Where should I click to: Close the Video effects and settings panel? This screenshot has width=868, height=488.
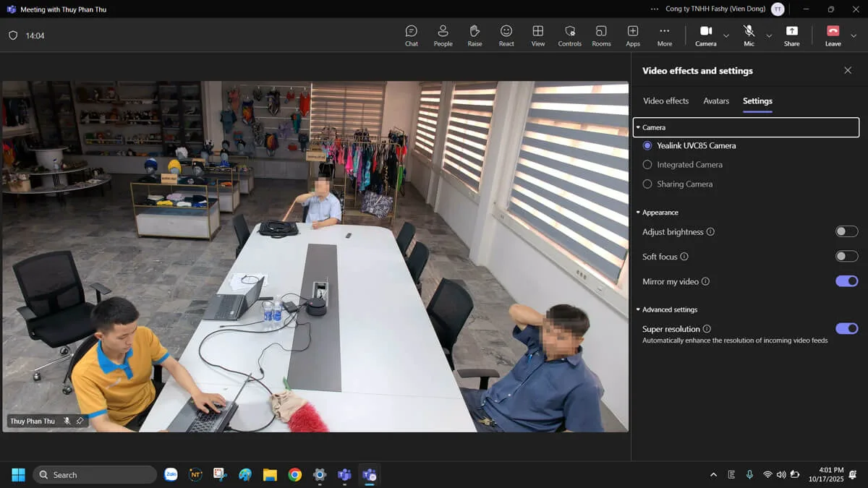click(x=848, y=71)
